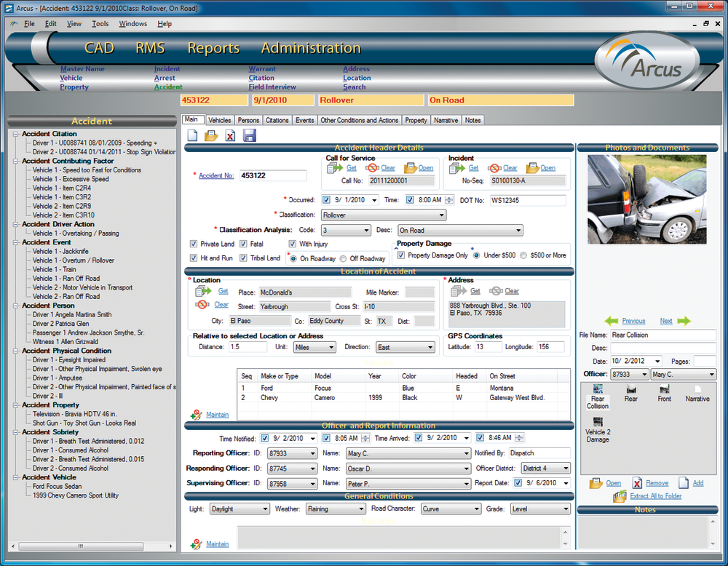Click the save floppy disk icon
Screen dimensions: 728x566
249,135
